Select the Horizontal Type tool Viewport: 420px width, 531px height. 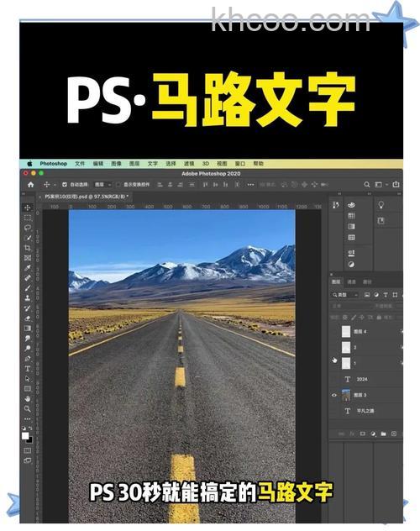(28, 369)
